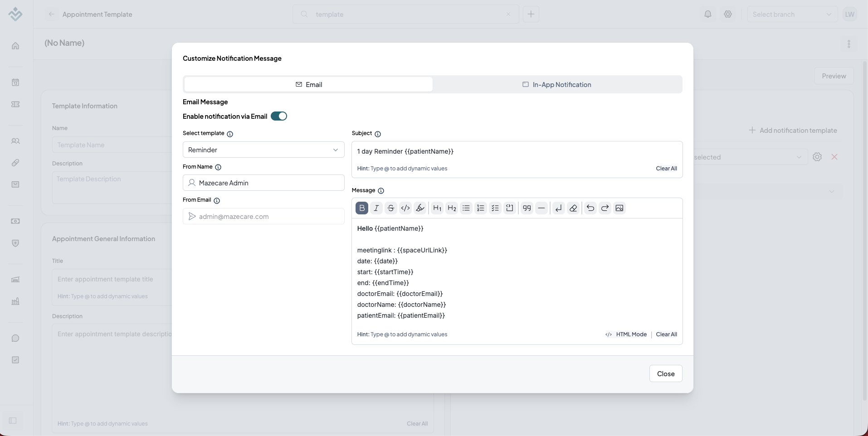Redo edit in message

point(605,208)
